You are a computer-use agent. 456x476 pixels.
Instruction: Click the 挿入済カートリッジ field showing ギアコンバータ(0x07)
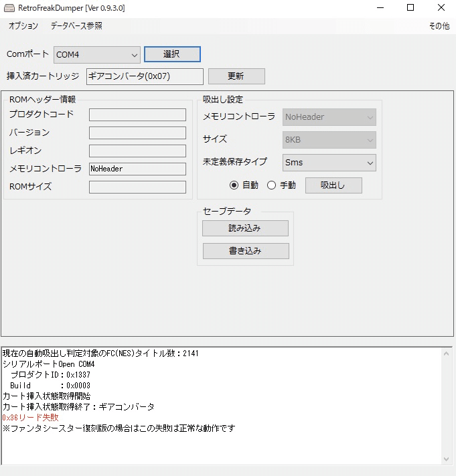point(145,76)
